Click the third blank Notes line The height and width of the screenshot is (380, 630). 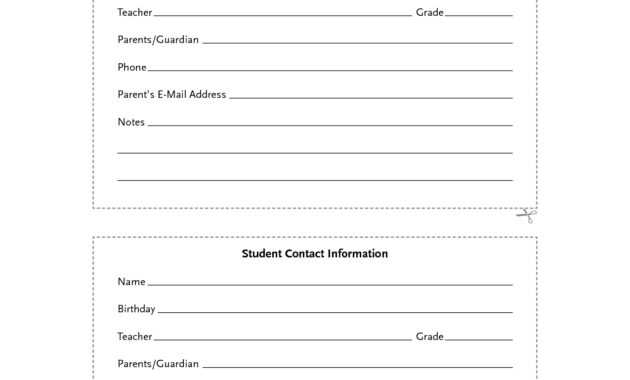pyautogui.click(x=315, y=180)
